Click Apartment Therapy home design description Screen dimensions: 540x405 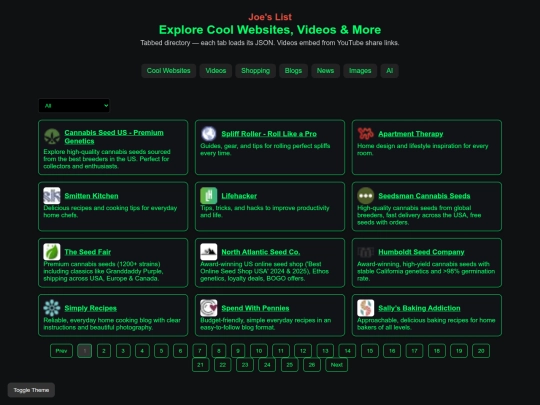click(423, 149)
